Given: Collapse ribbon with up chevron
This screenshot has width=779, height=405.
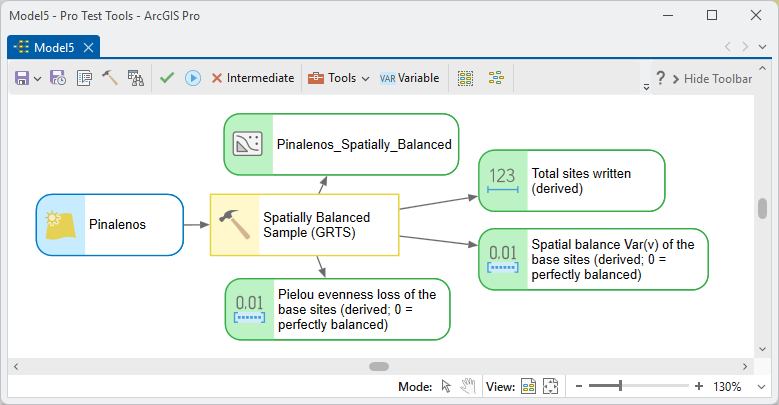Looking at the screenshot, I should 763,68.
